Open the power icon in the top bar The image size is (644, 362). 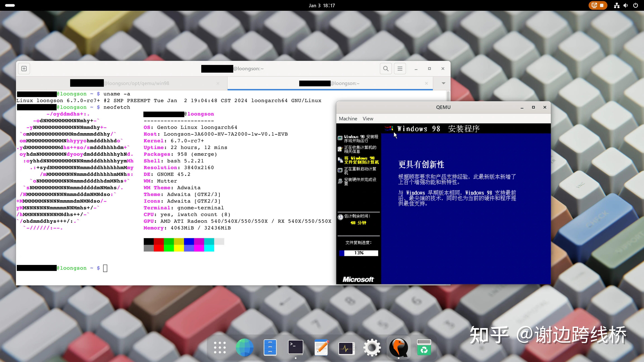(635, 5)
